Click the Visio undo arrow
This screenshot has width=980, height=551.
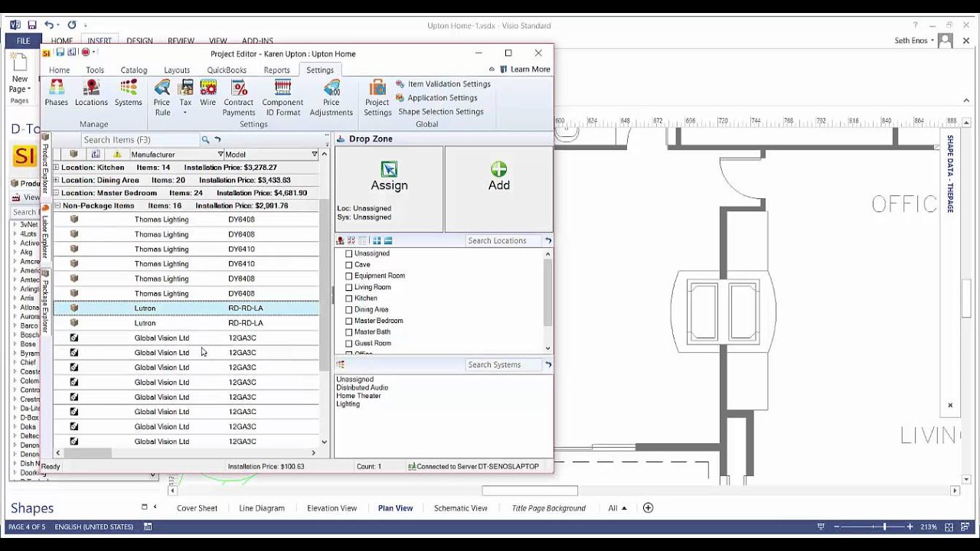[x=49, y=25]
